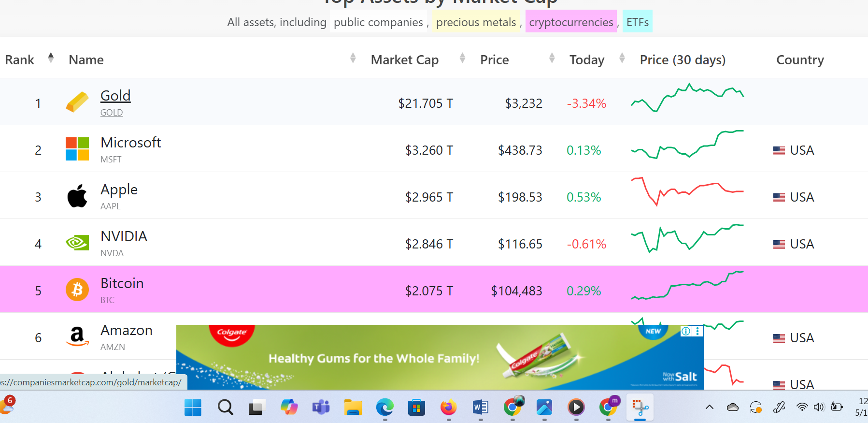Click the Microsoft logo icon
The width and height of the screenshot is (868, 423).
[x=77, y=149]
